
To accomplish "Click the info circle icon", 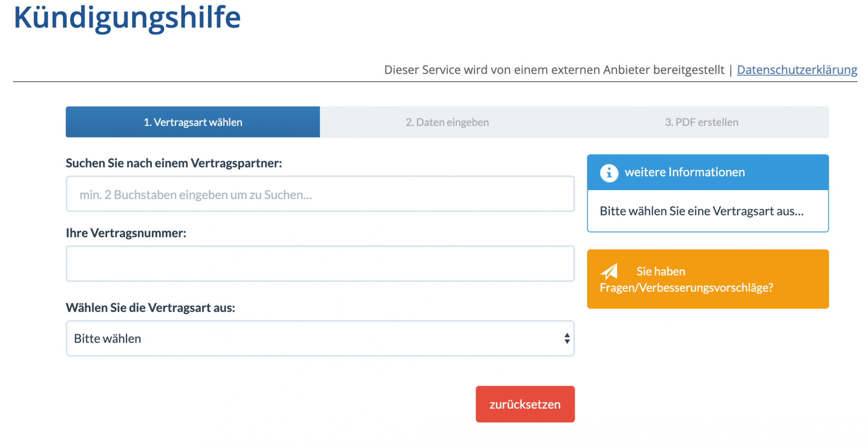I will point(609,173).
